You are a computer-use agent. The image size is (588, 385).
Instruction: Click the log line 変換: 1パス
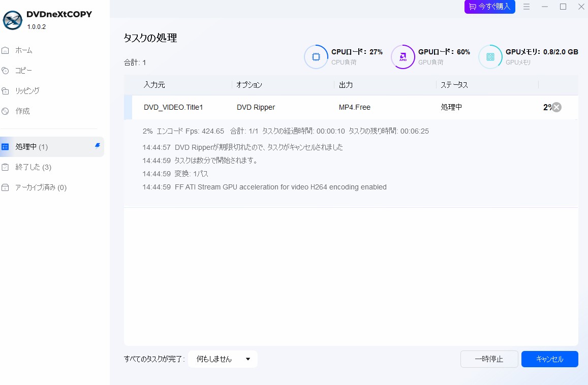[x=175, y=174]
